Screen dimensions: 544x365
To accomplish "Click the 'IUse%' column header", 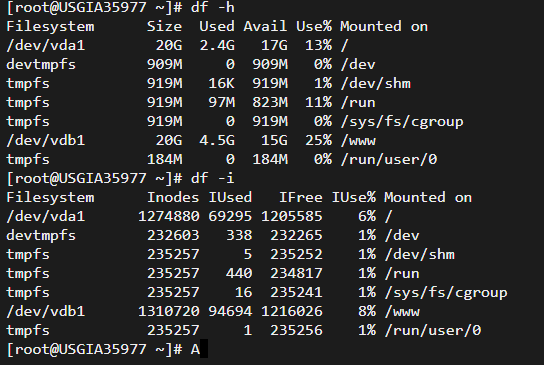I will click(354, 197).
